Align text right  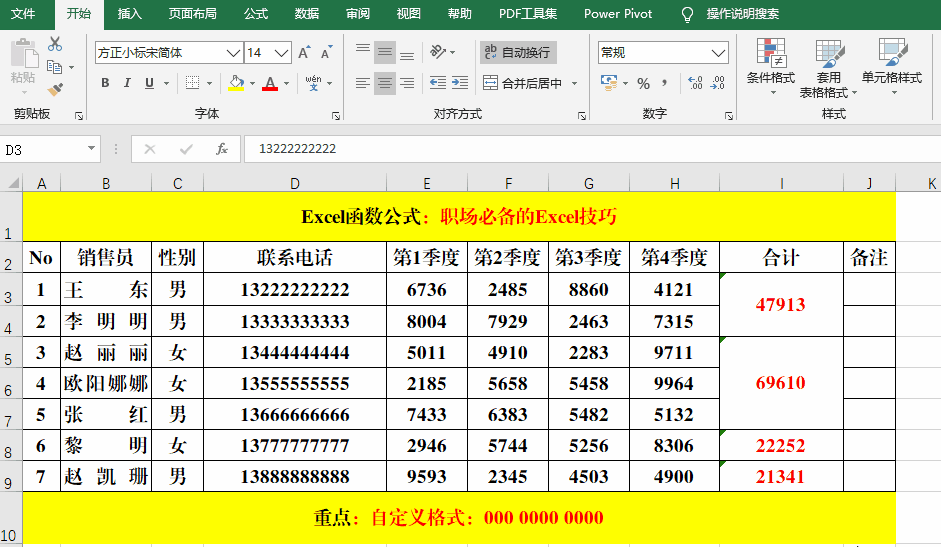click(407, 83)
